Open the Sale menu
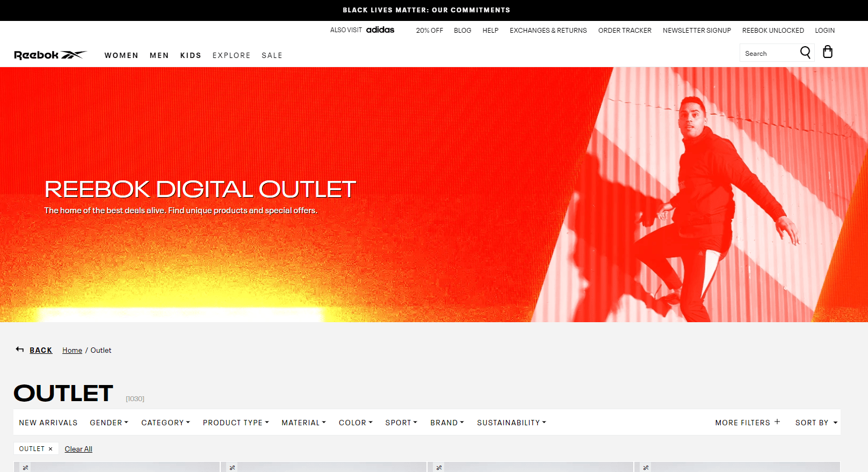868x472 pixels. (x=272, y=55)
